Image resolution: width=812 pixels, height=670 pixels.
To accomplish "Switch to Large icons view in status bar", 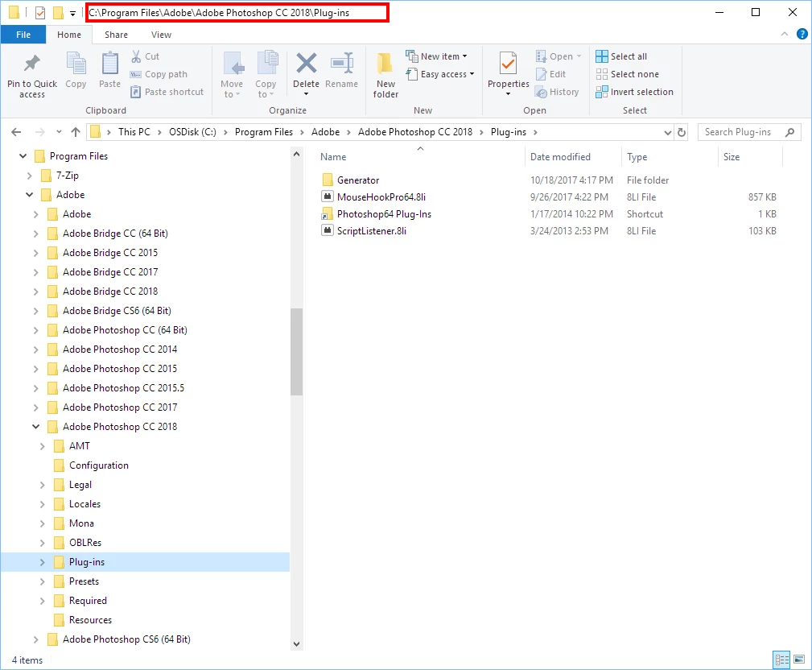I will point(799,660).
